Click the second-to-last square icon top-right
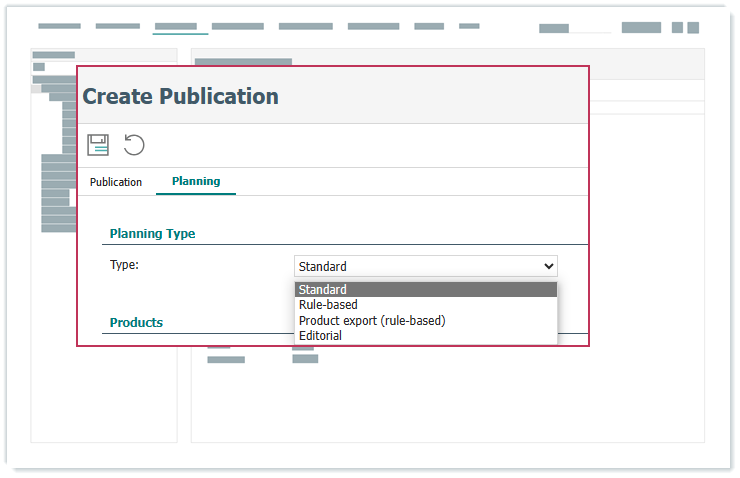This screenshot has height=478, width=740. [x=677, y=28]
